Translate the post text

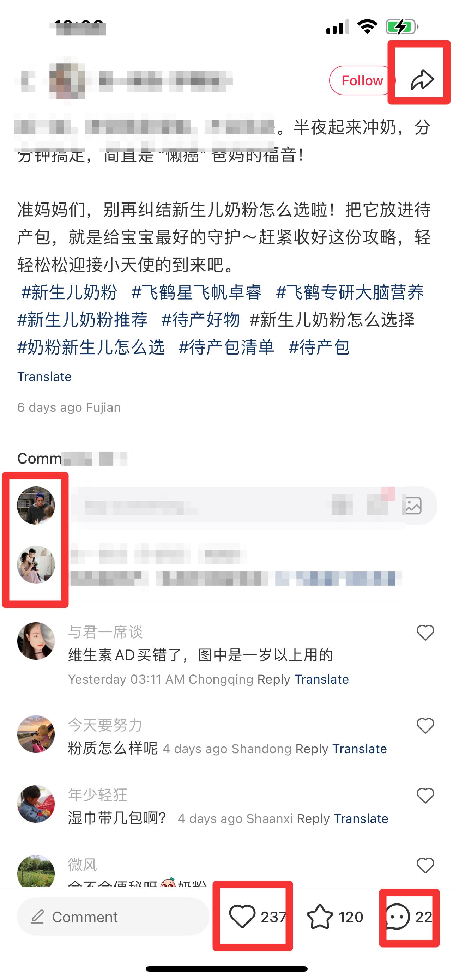pos(44,376)
